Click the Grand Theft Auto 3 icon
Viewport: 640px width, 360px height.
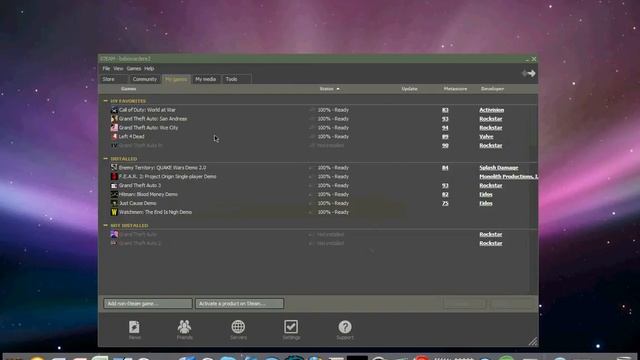coord(114,186)
